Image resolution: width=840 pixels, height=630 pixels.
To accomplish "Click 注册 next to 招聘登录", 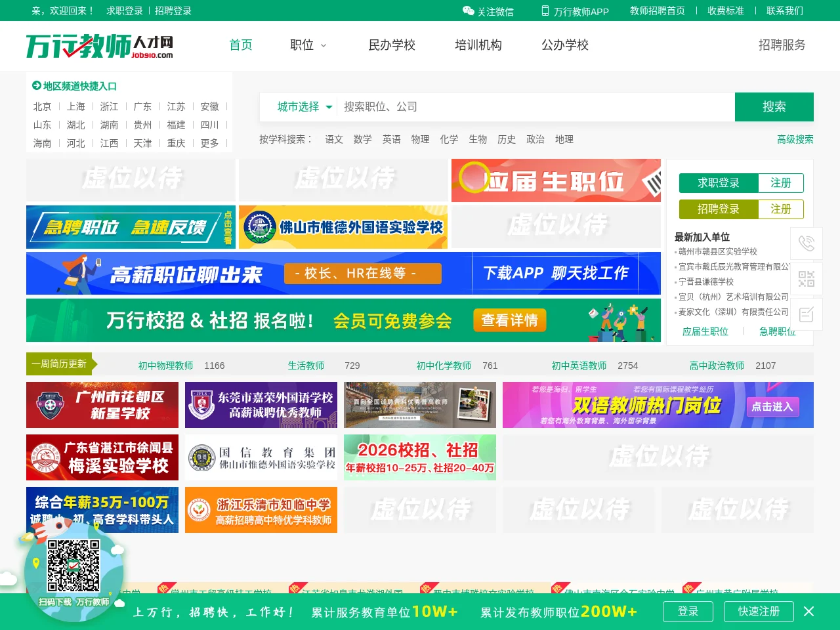I will pyautogui.click(x=781, y=209).
